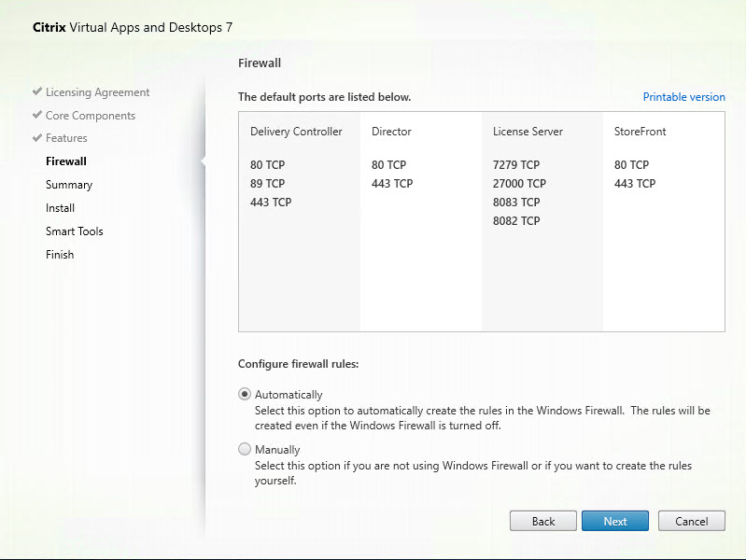The width and height of the screenshot is (746, 560).
Task: Click the Next button
Action: pyautogui.click(x=615, y=522)
